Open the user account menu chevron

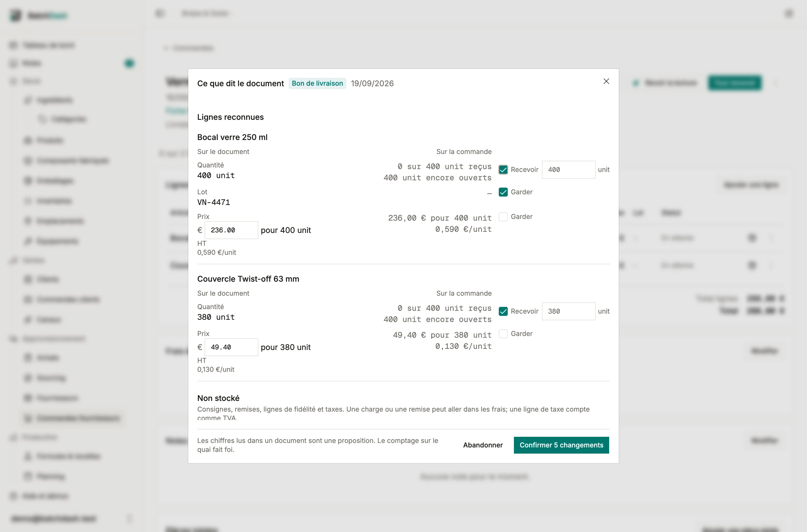(129, 518)
